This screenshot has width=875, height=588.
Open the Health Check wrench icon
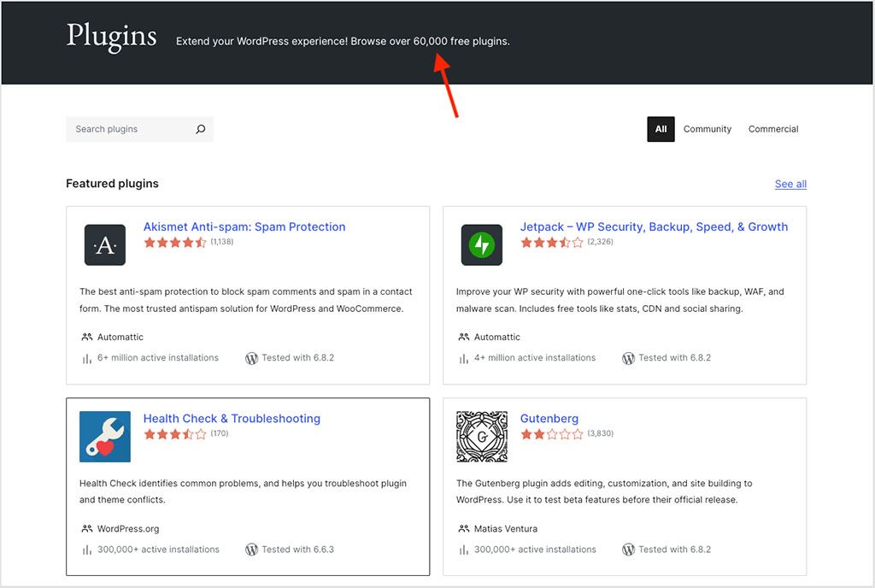click(105, 437)
